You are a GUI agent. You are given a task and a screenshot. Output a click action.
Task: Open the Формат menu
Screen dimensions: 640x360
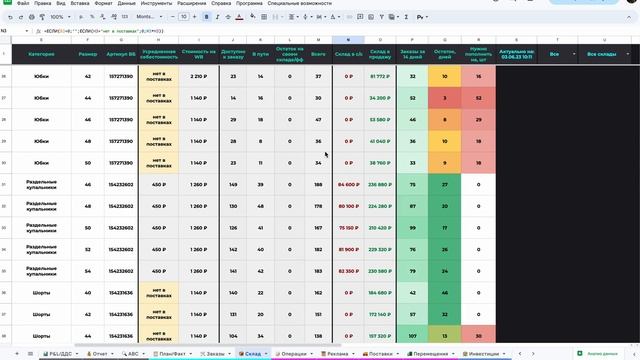[x=103, y=3]
